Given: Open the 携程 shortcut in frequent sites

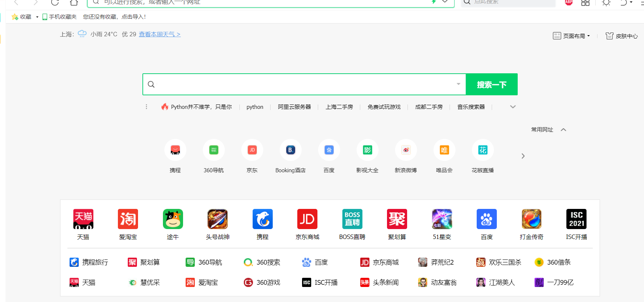Looking at the screenshot, I should [175, 150].
